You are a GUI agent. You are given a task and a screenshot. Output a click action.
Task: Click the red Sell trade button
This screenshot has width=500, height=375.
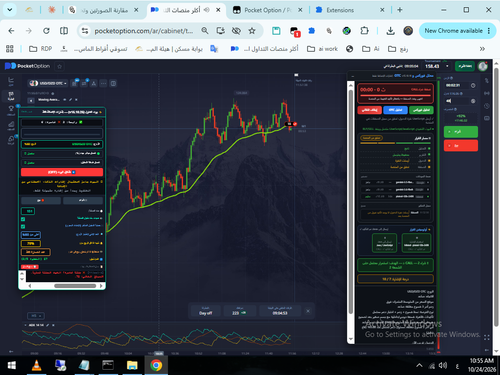[461, 146]
